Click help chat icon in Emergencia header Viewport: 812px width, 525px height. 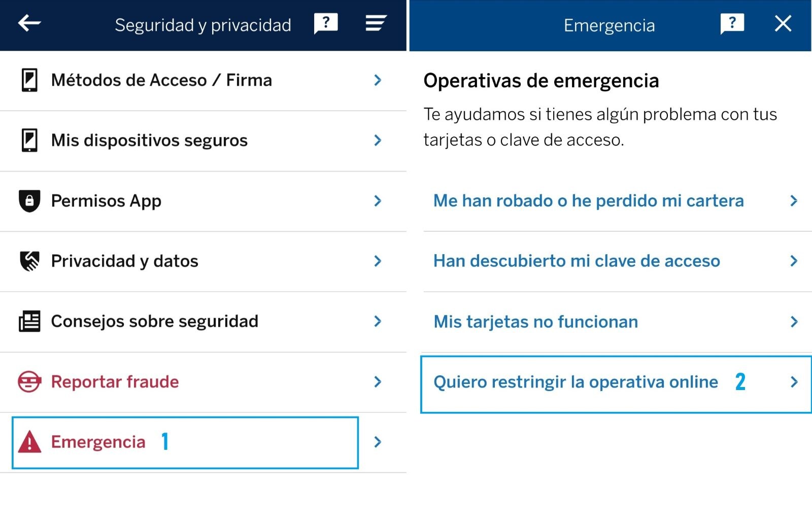732,23
